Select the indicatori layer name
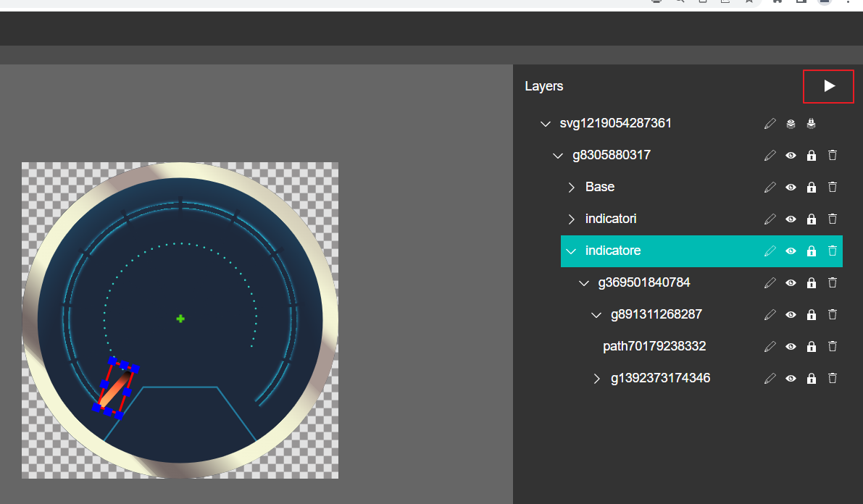The width and height of the screenshot is (863, 504). 611,219
